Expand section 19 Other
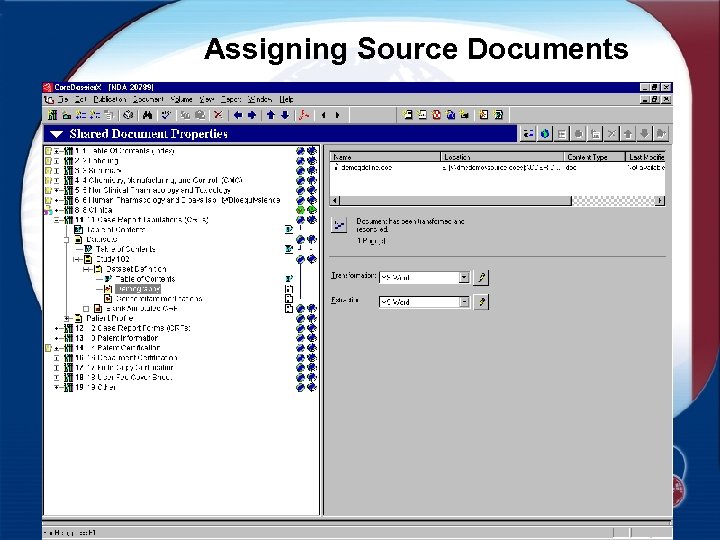The width and height of the screenshot is (720, 540). (56, 388)
